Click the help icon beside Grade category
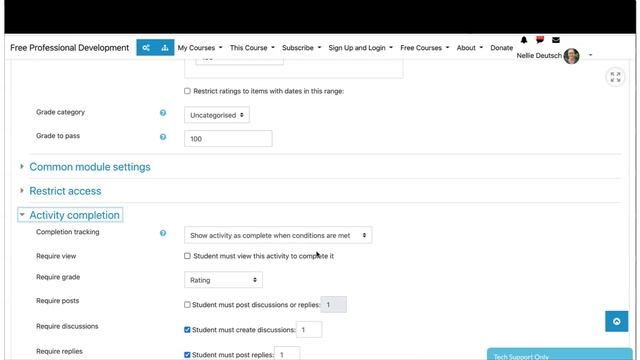640x360 pixels. pyautogui.click(x=163, y=113)
